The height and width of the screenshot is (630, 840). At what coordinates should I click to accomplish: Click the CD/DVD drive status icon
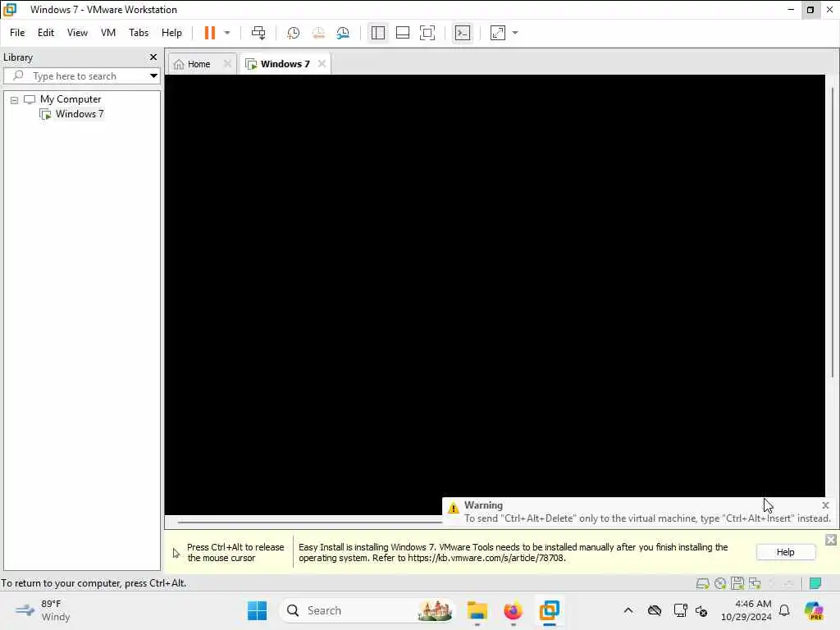(720, 583)
